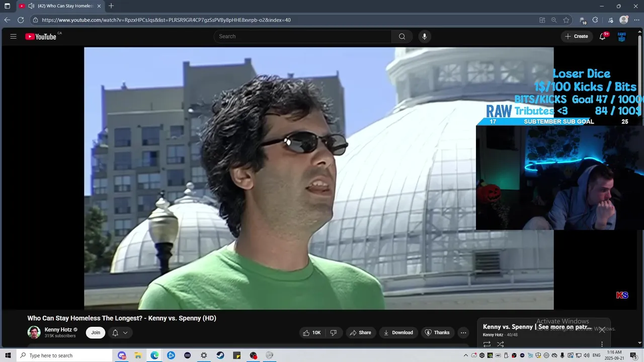644x362 pixels.
Task: Focus the YouTube search box
Action: (x=303, y=36)
